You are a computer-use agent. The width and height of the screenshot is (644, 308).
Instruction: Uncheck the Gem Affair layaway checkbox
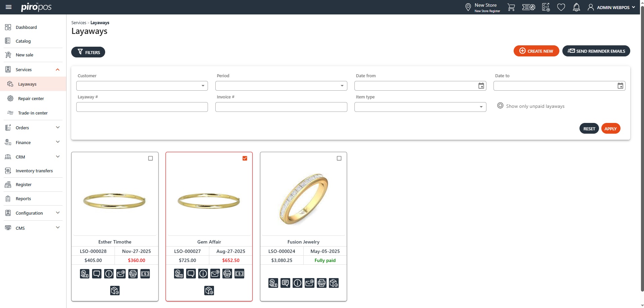pos(245,158)
